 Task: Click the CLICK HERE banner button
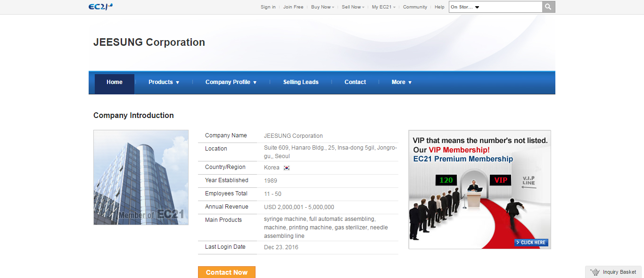tap(531, 243)
